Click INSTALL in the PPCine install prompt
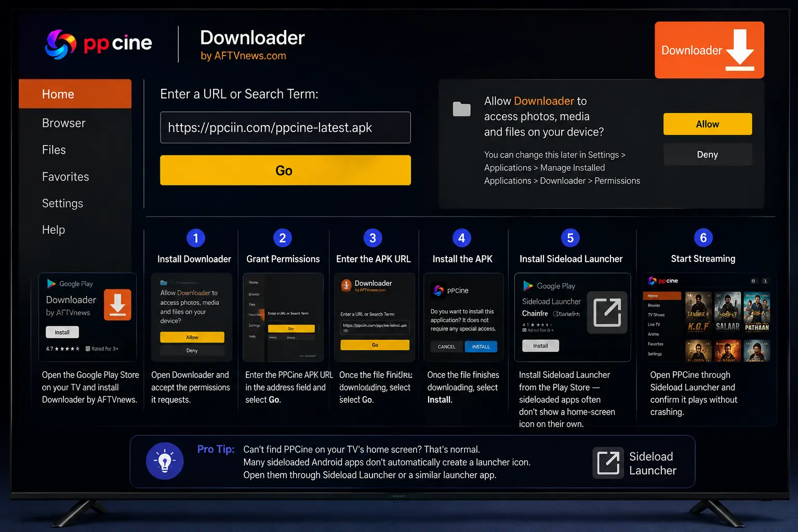This screenshot has width=798, height=532. click(x=481, y=347)
